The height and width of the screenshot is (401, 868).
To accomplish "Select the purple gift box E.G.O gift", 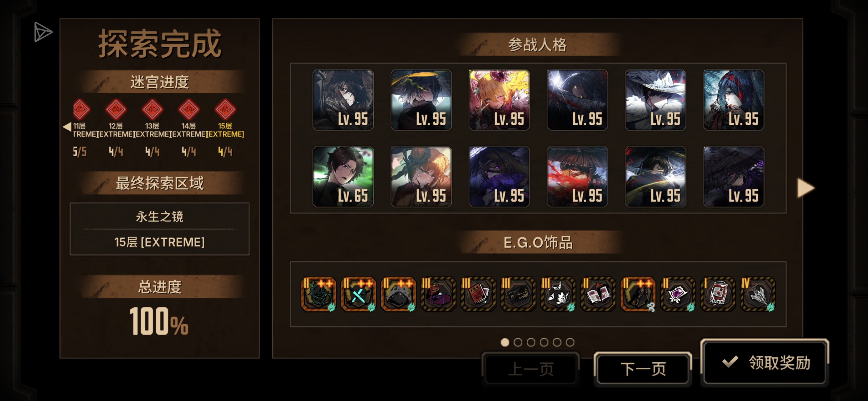I will tap(438, 294).
